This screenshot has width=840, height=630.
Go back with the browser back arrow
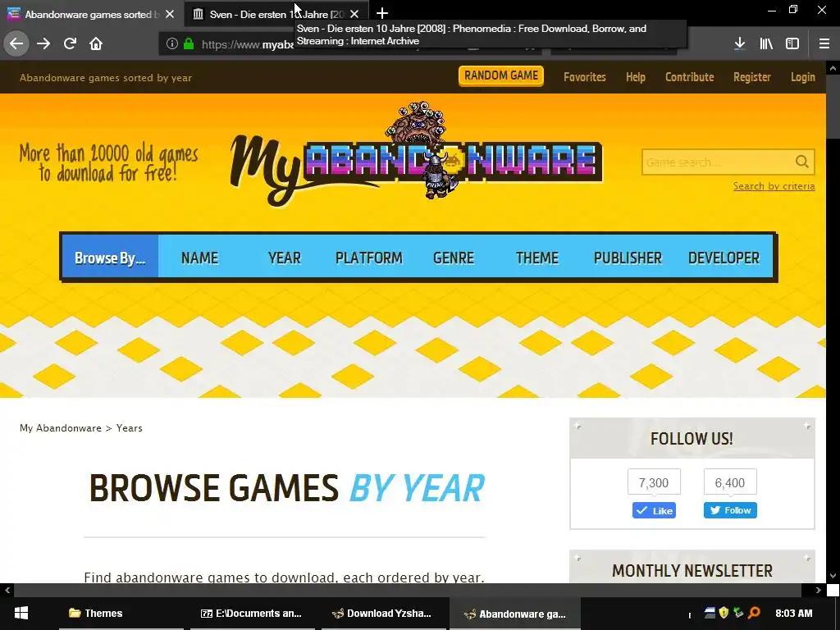(x=16, y=43)
